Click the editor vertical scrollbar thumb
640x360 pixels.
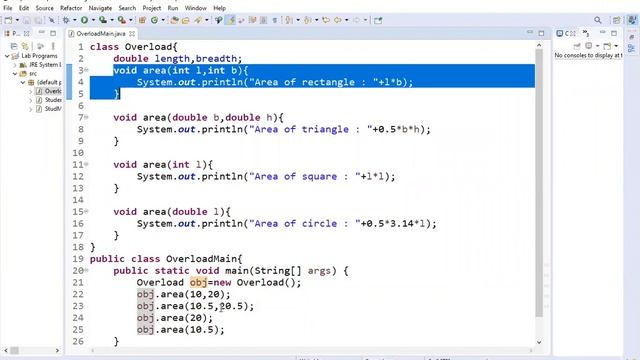(539, 182)
